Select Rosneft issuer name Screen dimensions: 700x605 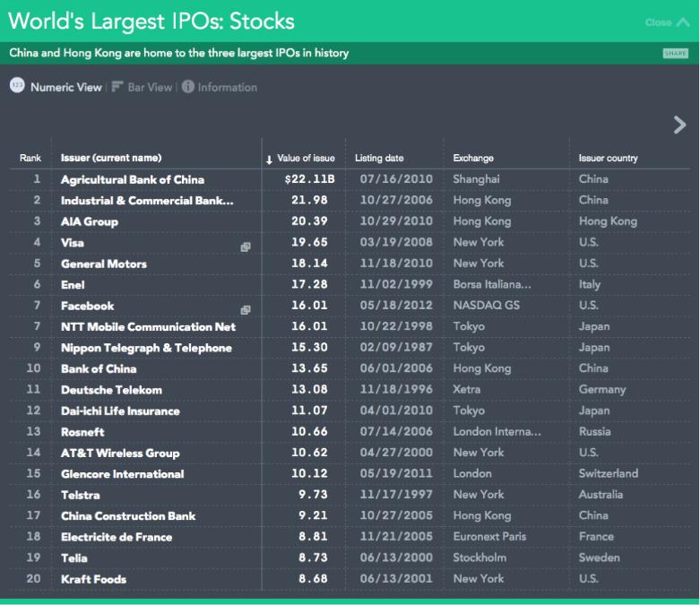82,432
